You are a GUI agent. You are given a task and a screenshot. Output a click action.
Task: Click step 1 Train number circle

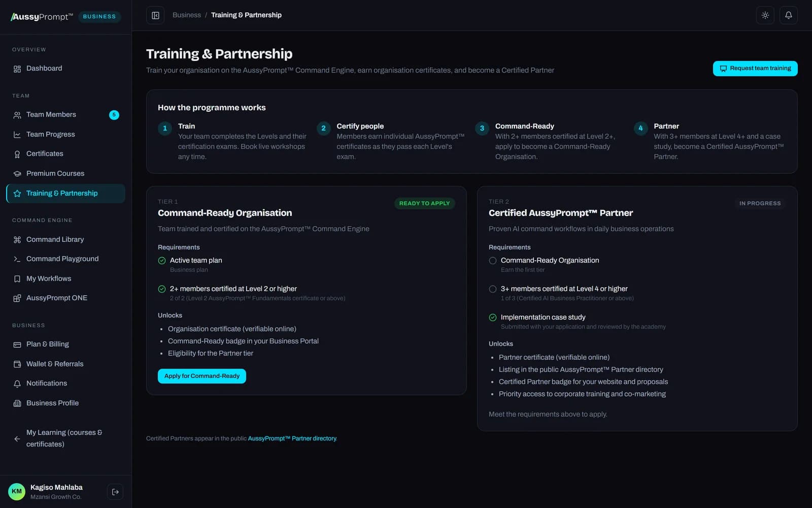click(x=165, y=129)
